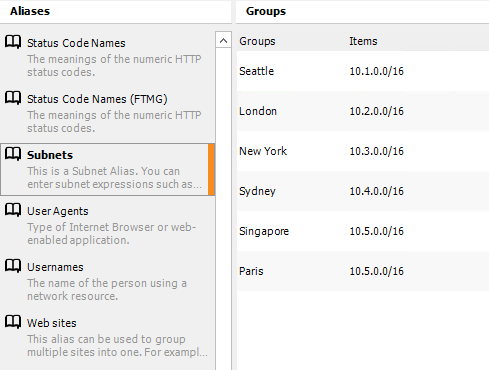Select the Subnets alias title

50,155
